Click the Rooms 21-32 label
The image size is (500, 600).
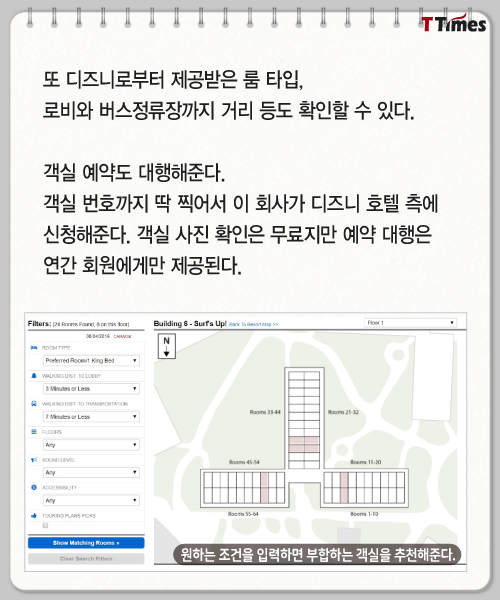tap(343, 412)
